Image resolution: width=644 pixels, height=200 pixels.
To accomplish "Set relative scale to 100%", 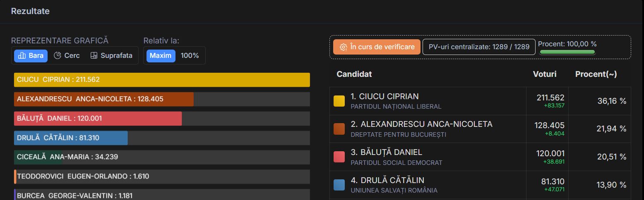I will point(190,56).
